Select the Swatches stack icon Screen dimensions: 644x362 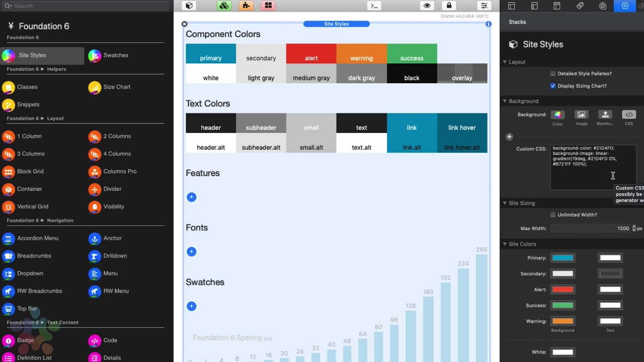coord(95,56)
